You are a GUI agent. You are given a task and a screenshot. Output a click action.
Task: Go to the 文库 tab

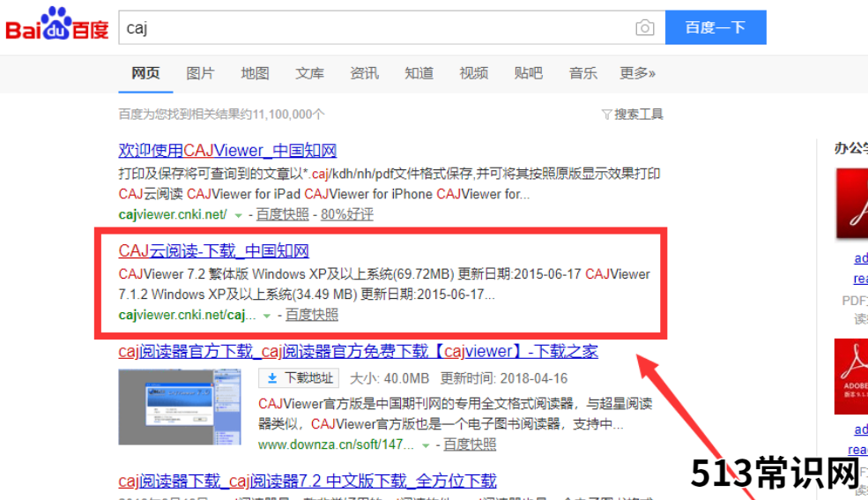(309, 73)
